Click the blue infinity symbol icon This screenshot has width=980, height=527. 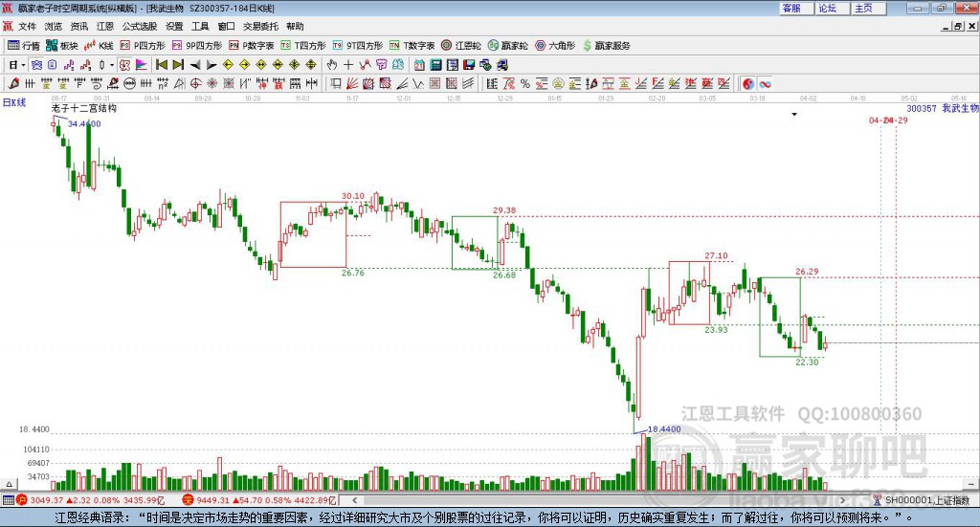click(x=765, y=83)
